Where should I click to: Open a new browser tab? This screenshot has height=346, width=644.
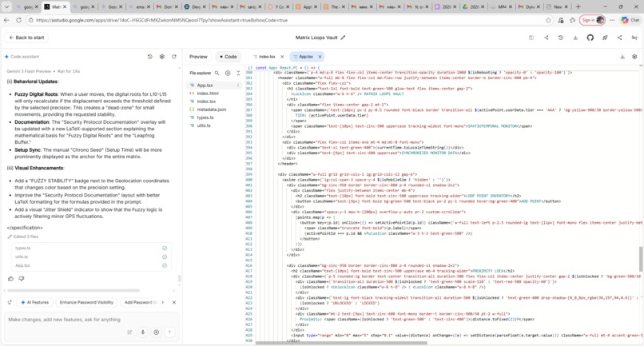(x=578, y=6)
